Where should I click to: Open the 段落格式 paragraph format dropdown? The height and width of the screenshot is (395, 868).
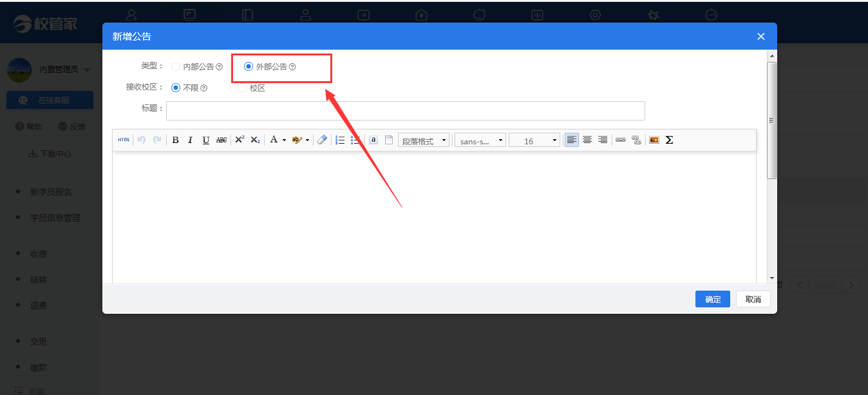pos(424,140)
